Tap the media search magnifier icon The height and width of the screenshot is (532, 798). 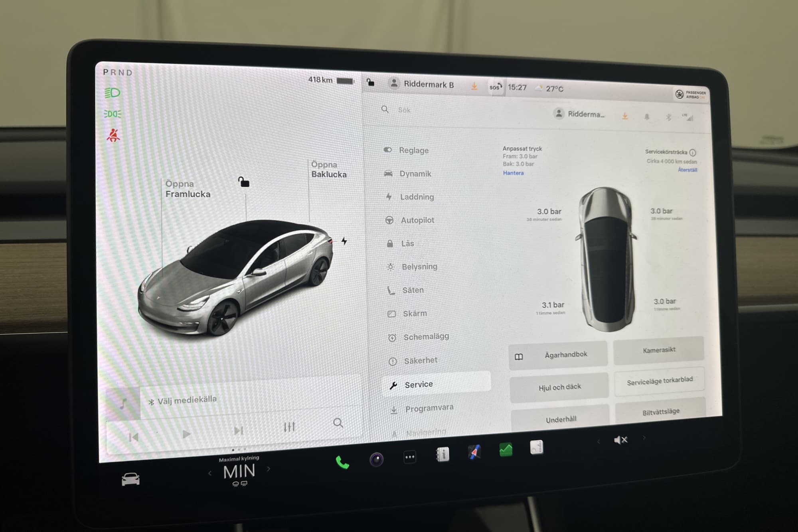click(x=338, y=423)
